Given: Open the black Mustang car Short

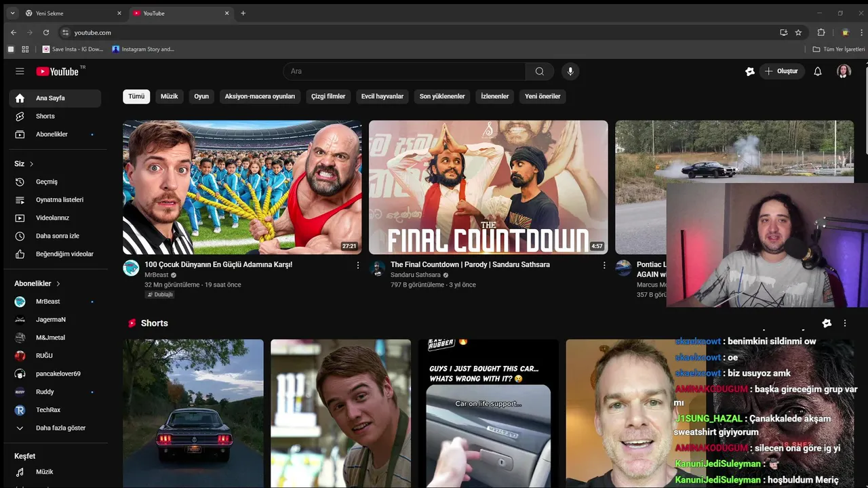Looking at the screenshot, I should coord(193,413).
